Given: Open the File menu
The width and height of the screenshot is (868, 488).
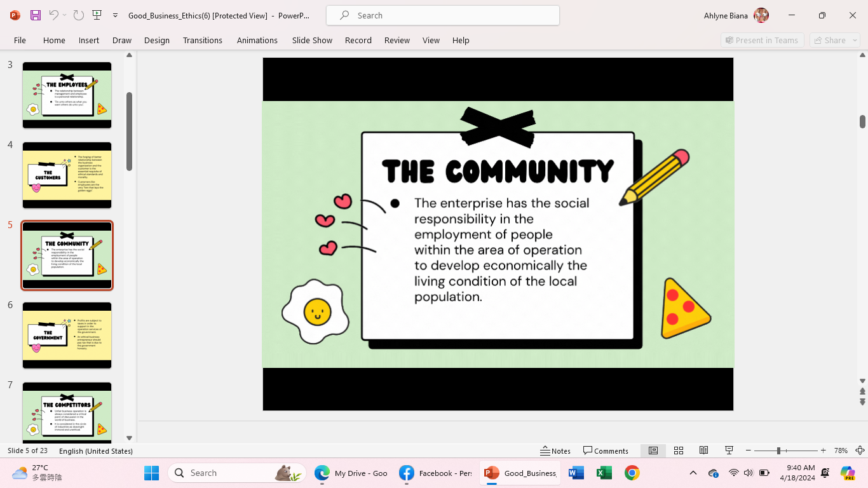Looking at the screenshot, I should 20,40.
